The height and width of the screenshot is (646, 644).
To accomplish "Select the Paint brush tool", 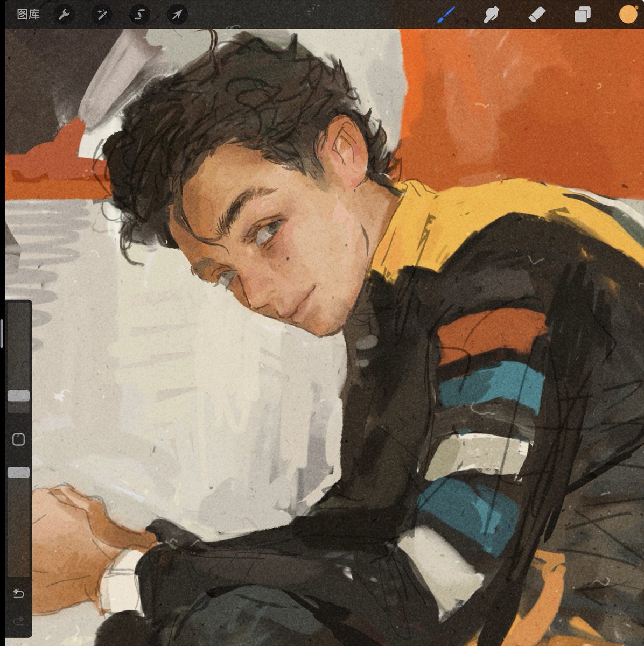I will click(x=446, y=15).
